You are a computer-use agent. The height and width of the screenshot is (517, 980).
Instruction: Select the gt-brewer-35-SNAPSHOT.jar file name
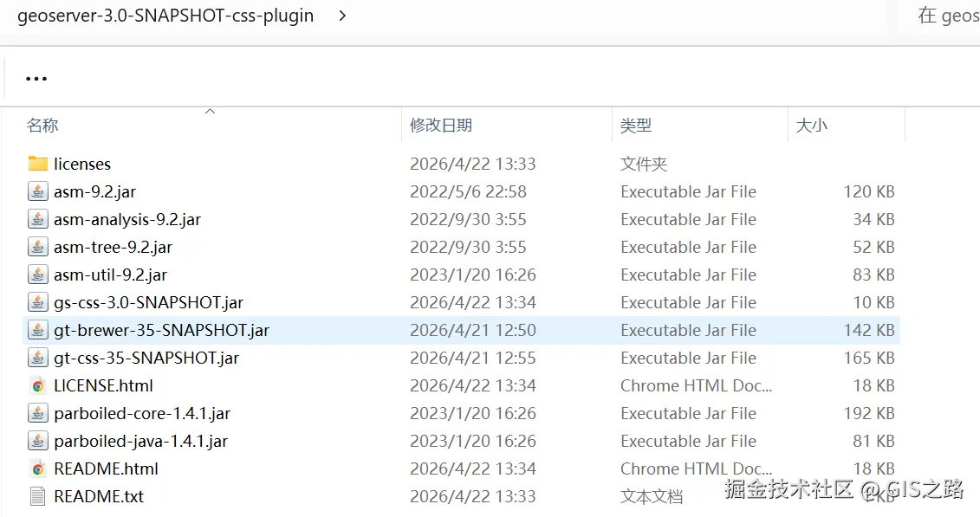tap(161, 330)
